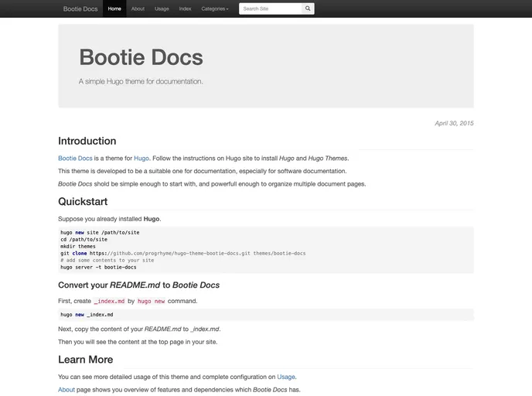Screen dimensions: 532x396
Task: Go to the Home nav item
Action: (114, 9)
